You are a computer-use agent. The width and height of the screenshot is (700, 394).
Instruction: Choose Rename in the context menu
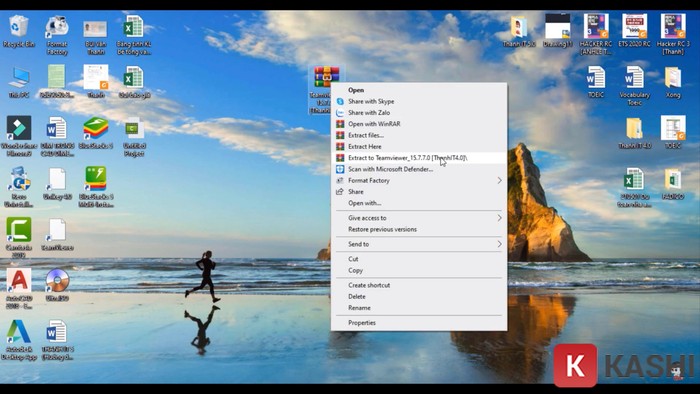click(x=419, y=308)
